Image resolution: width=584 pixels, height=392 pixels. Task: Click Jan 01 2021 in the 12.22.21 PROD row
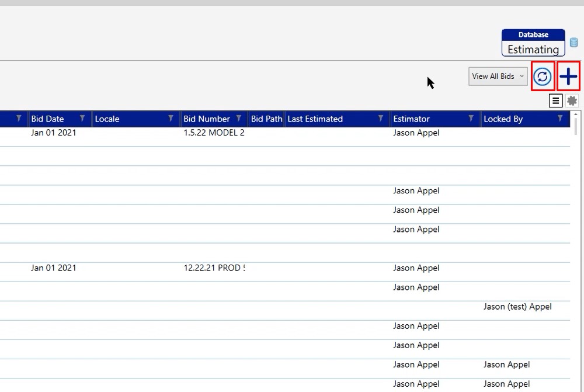click(x=54, y=268)
